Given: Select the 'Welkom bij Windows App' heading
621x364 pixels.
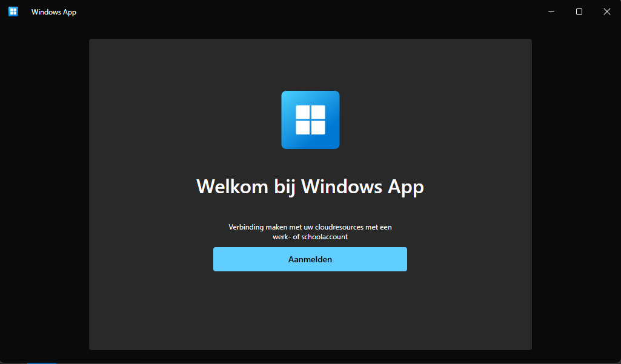Looking at the screenshot, I should click(310, 187).
